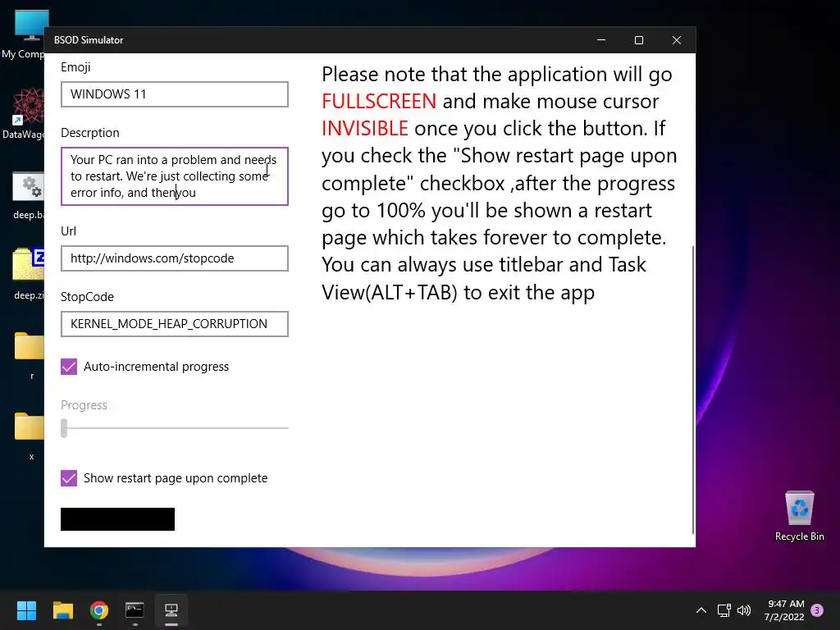Select the deep.bat file icon
The height and width of the screenshot is (630, 840).
click(27, 195)
